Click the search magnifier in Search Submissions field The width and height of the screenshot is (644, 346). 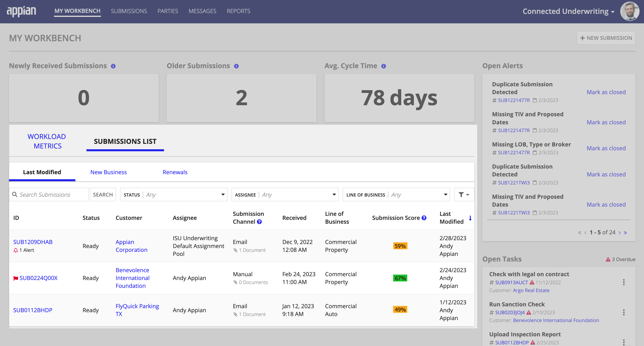coord(15,195)
